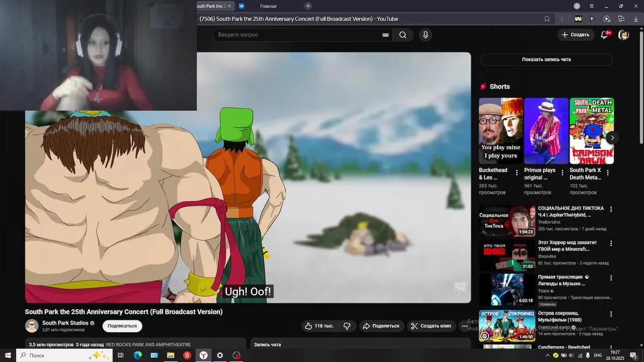
Task: Like the video with the 118 тыс. thumbs-up
Action: coord(319,326)
